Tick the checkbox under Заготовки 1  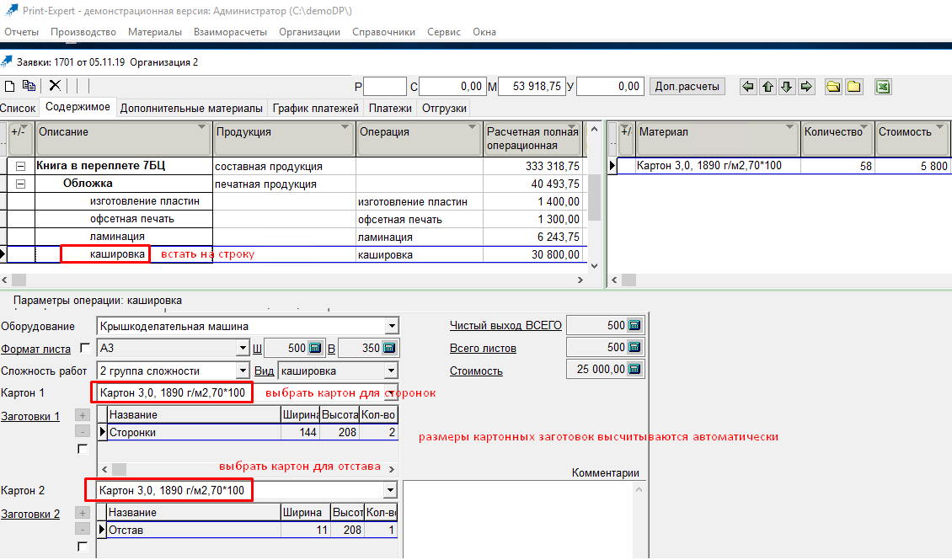point(83,449)
